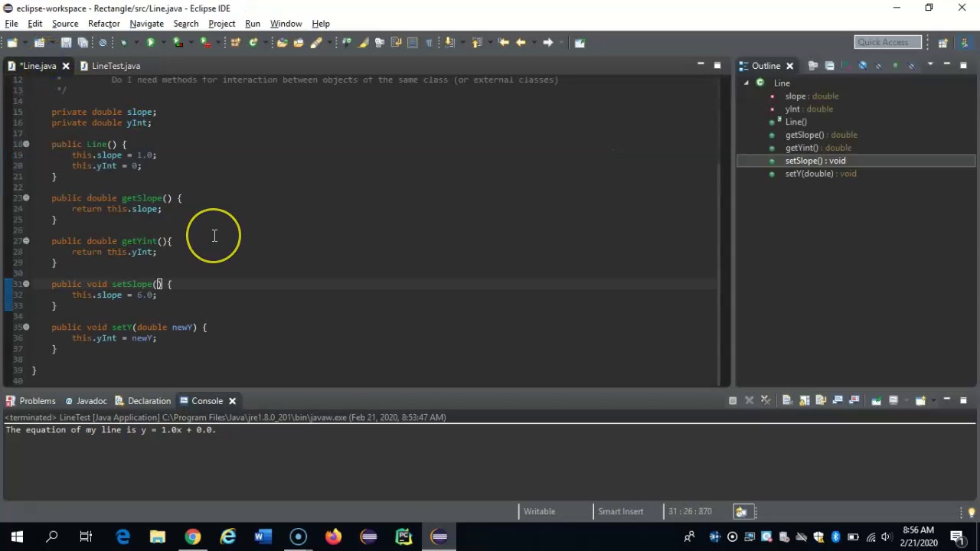The width and height of the screenshot is (980, 551).
Task: Click the Pin Console icon
Action: pos(876,400)
